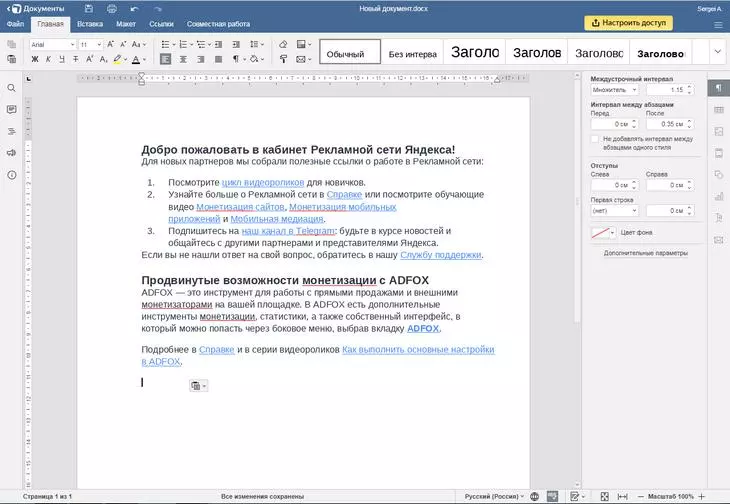The image size is (730, 504).
Task: Open the highlight color yellow marker
Action: [117, 59]
